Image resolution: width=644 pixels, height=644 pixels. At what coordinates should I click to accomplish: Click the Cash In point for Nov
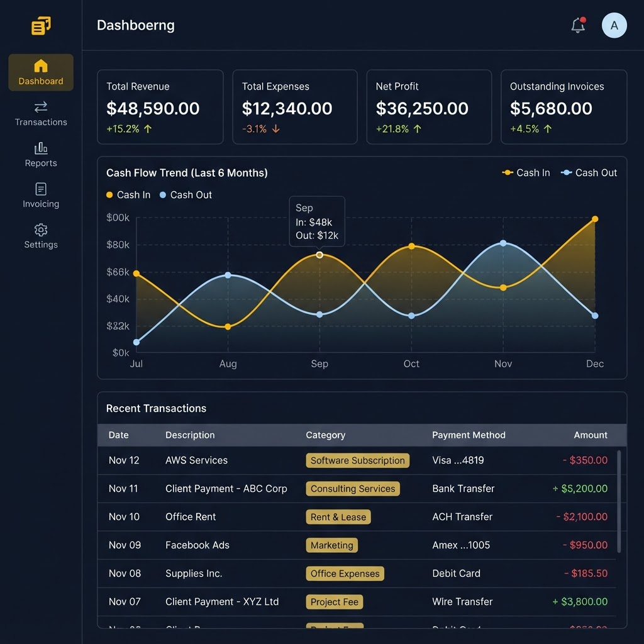(503, 288)
